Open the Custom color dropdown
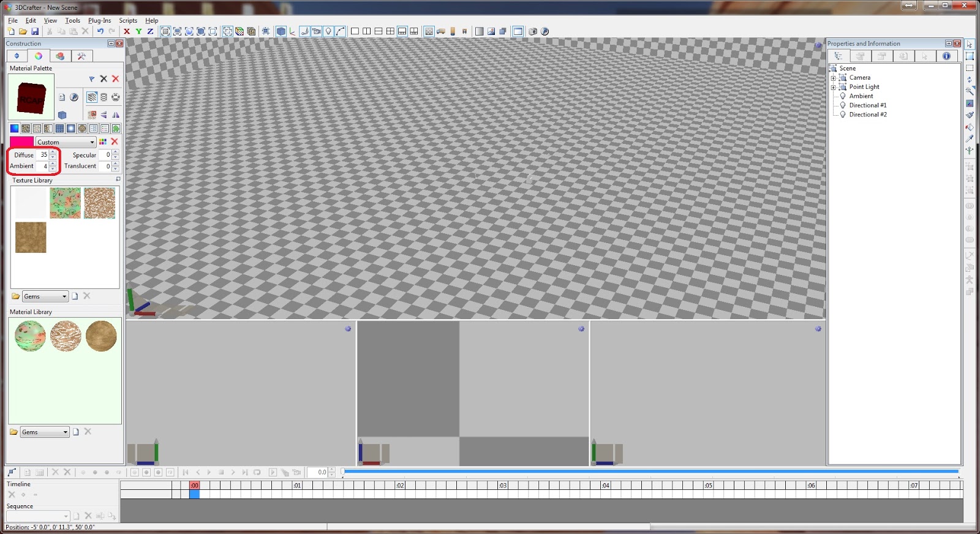 click(x=66, y=142)
